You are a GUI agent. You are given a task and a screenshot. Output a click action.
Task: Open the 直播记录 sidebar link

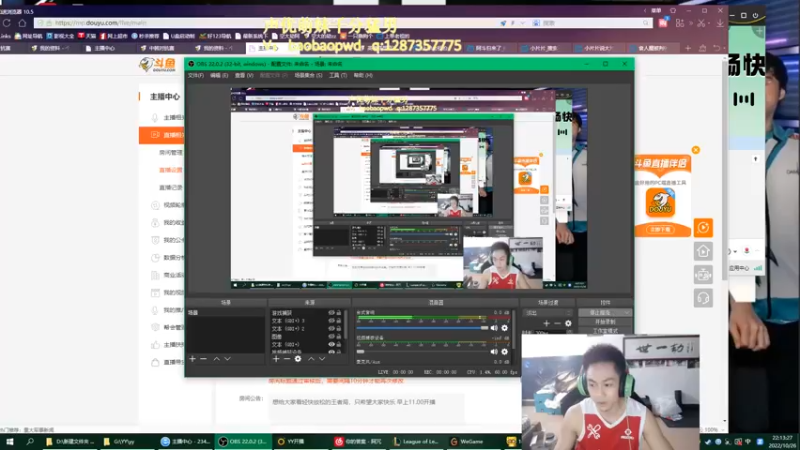[170, 187]
